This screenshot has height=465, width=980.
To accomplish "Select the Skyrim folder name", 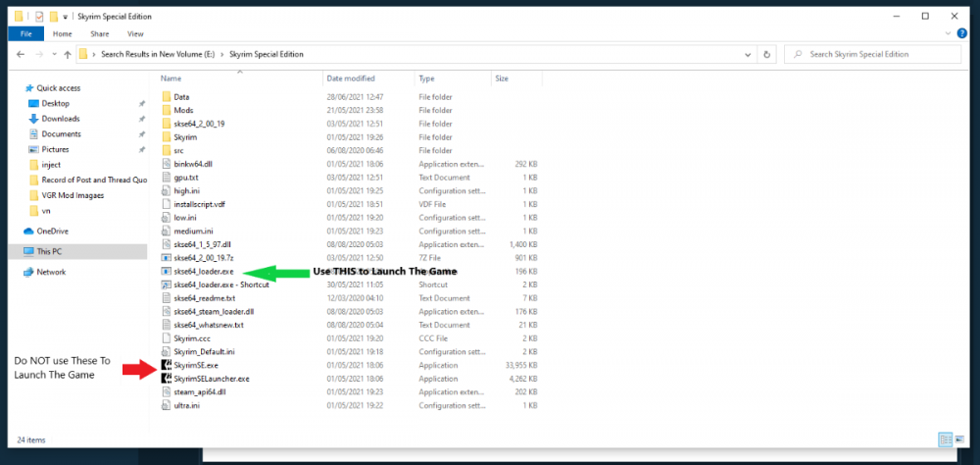I will (185, 137).
